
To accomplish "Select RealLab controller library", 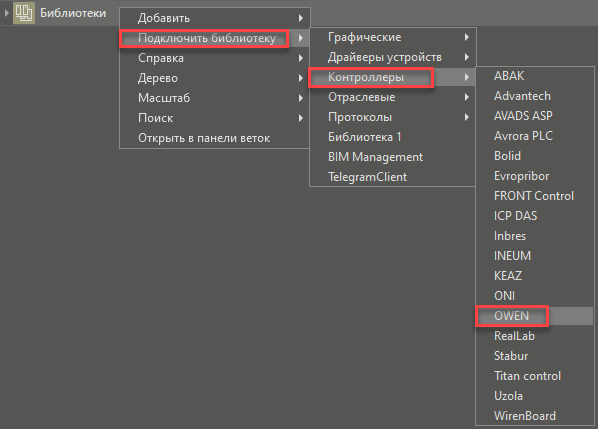I will click(535, 336).
